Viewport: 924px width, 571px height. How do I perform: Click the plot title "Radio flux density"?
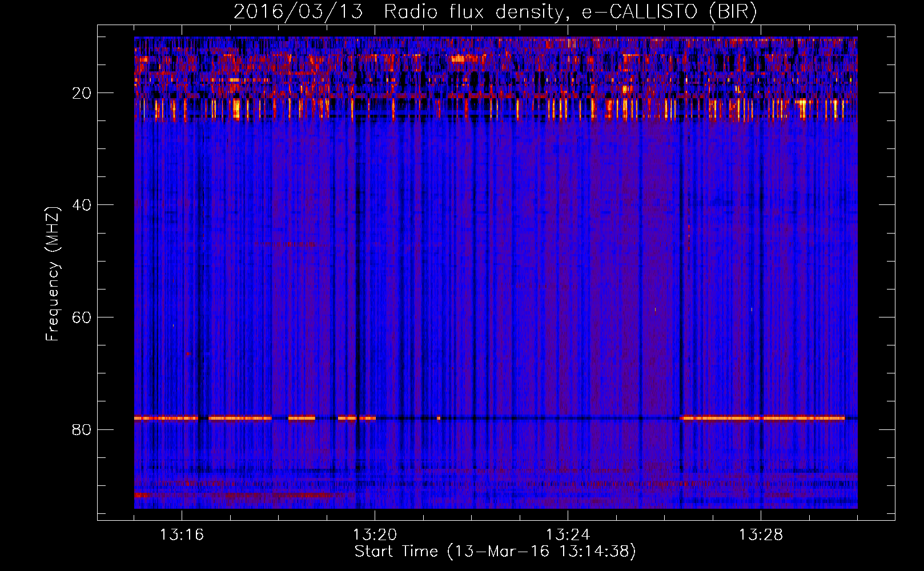[473, 11]
